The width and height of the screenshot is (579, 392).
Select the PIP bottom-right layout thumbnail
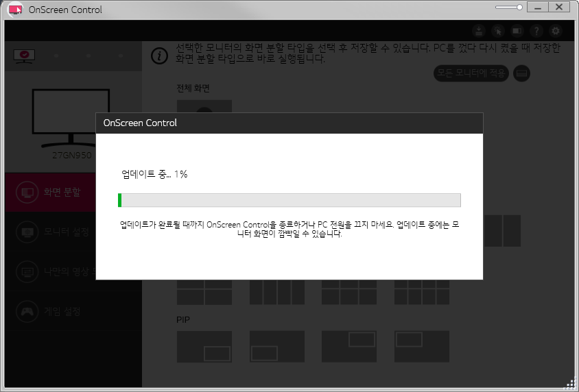tap(204, 347)
